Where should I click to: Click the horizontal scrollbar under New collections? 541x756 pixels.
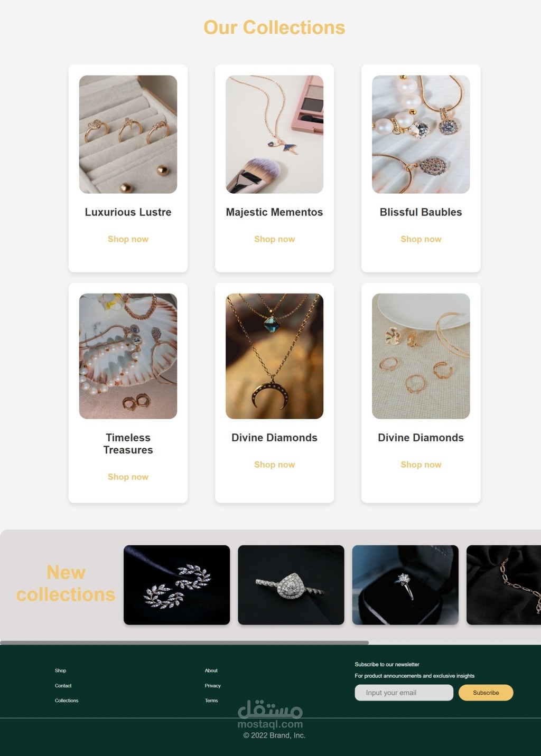184,642
